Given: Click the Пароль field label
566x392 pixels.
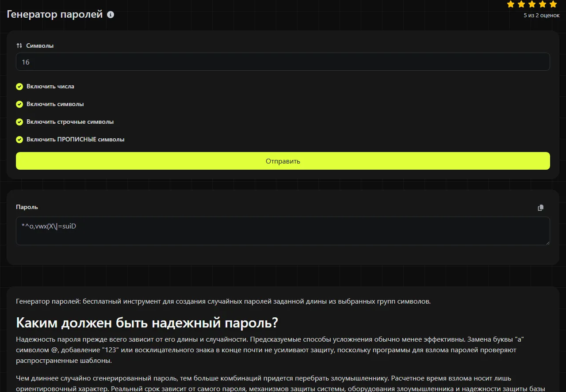Looking at the screenshot, I should pos(27,207).
